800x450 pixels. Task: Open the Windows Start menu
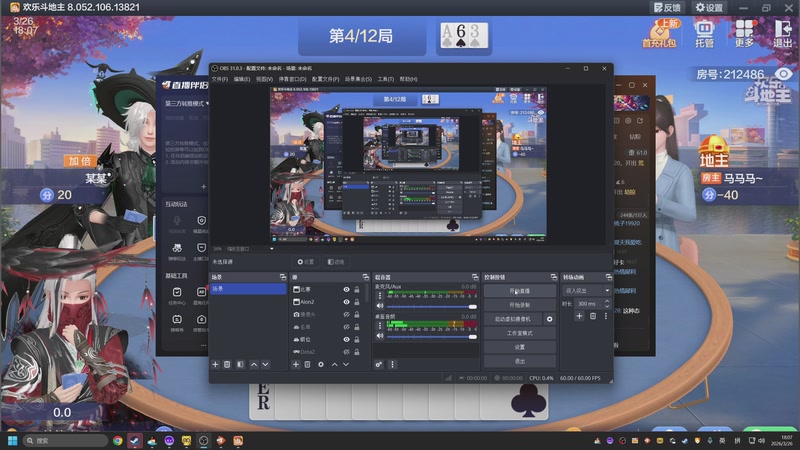tap(12, 440)
